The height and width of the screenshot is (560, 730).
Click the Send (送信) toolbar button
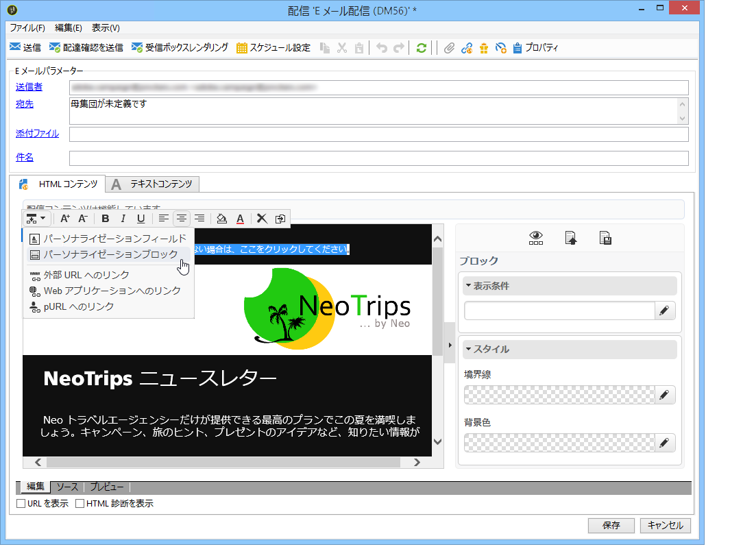click(25, 47)
